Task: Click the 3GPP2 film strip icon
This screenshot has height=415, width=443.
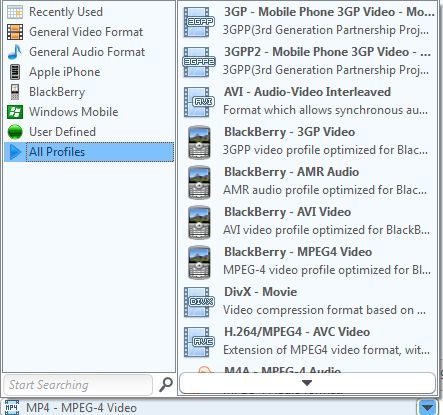Action: (199, 62)
